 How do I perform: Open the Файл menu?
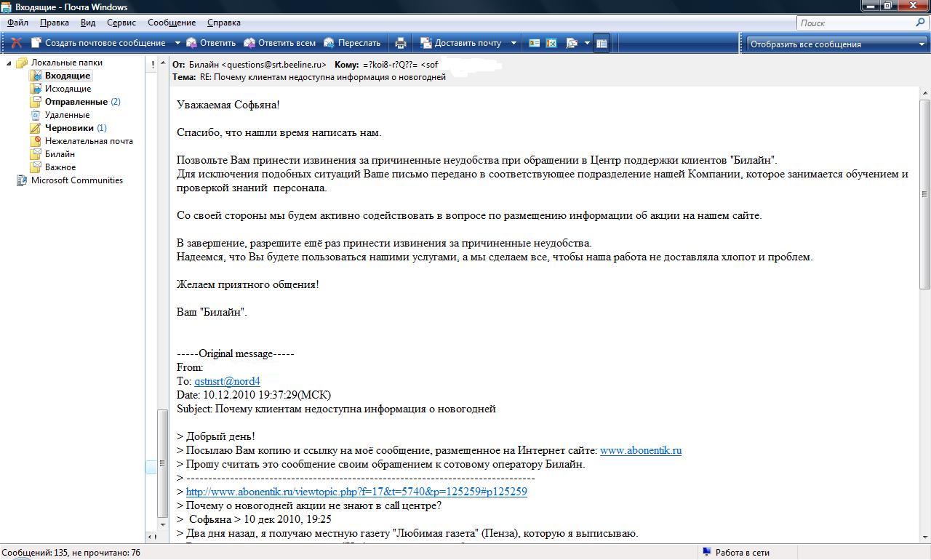click(x=17, y=23)
